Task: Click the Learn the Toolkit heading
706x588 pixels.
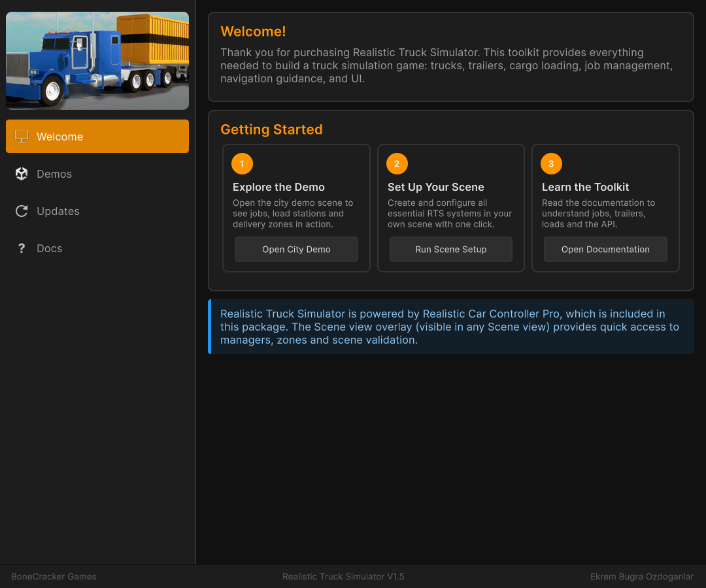Action: pos(585,187)
